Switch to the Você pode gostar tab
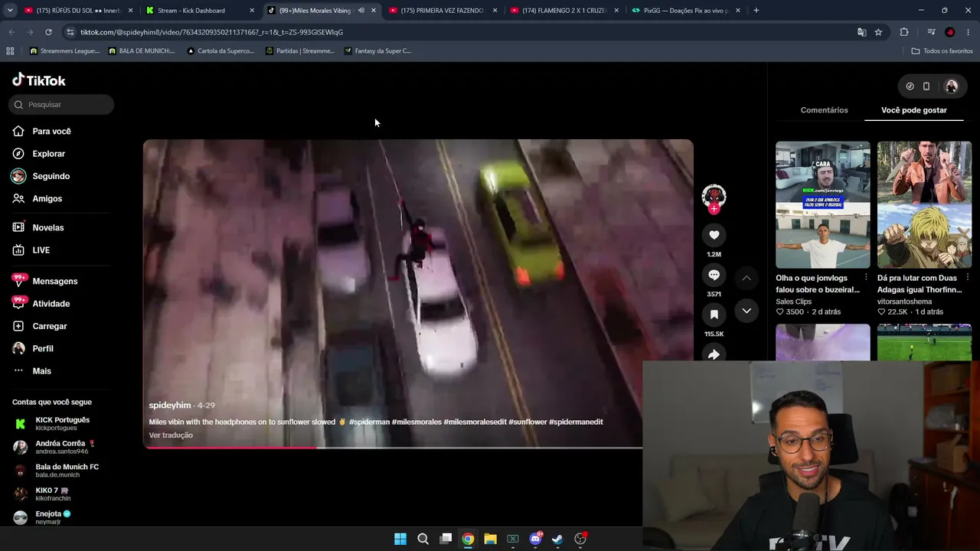The image size is (980, 551). [x=914, y=110]
